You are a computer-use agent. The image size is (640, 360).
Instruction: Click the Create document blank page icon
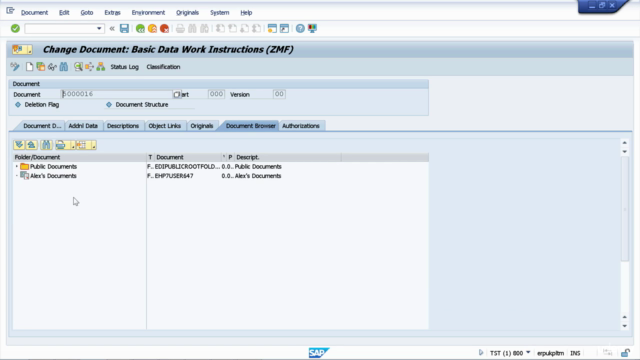(29, 67)
